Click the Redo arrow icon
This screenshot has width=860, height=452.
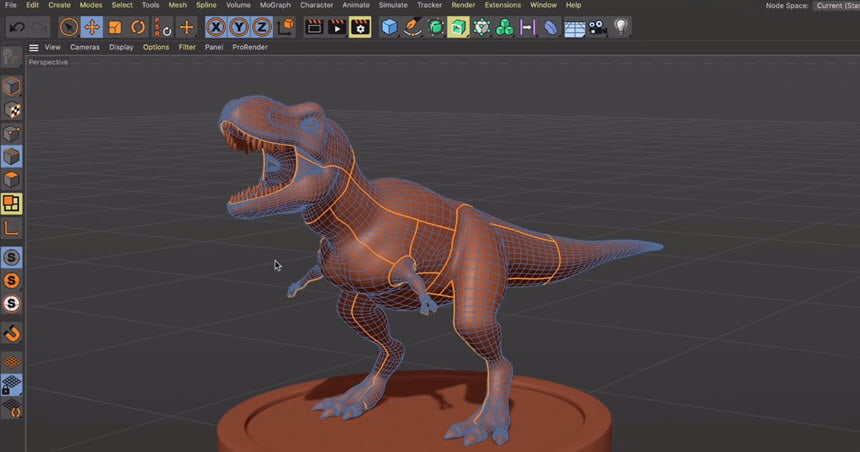tap(39, 27)
